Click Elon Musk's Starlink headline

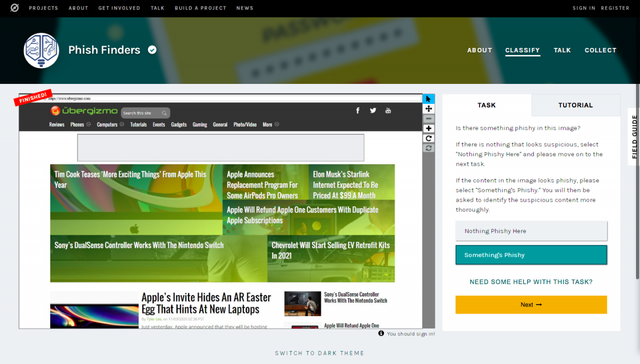tap(345, 185)
